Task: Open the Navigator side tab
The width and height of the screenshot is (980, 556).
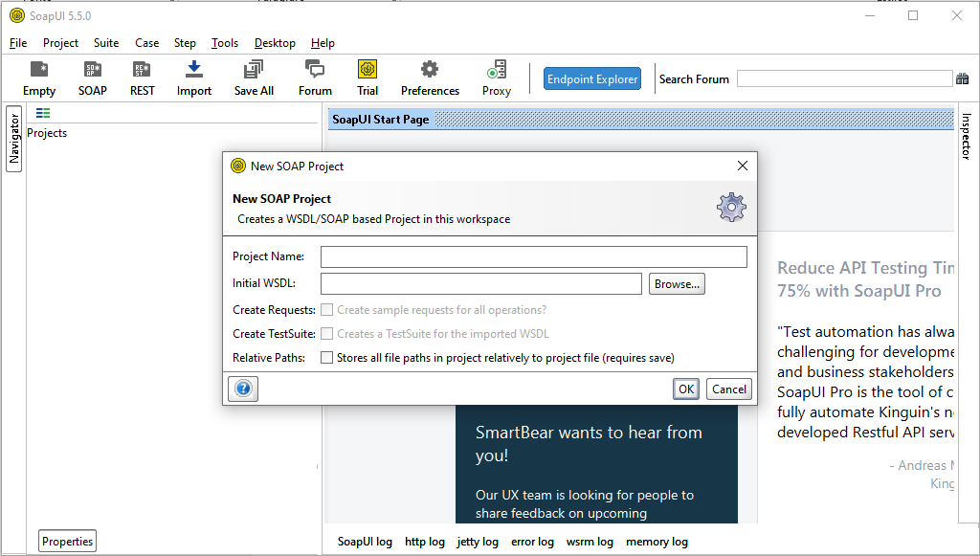Action: pyautogui.click(x=13, y=138)
